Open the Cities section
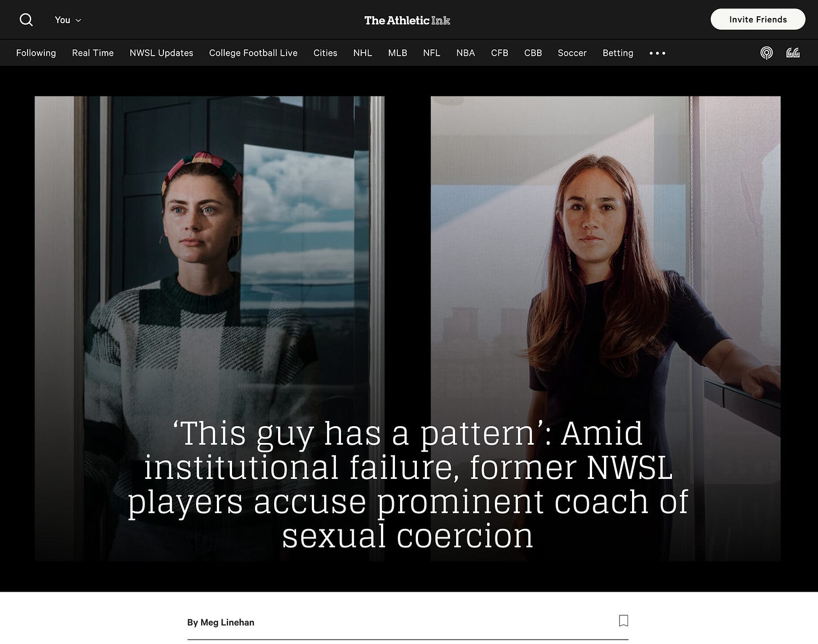 325,53
